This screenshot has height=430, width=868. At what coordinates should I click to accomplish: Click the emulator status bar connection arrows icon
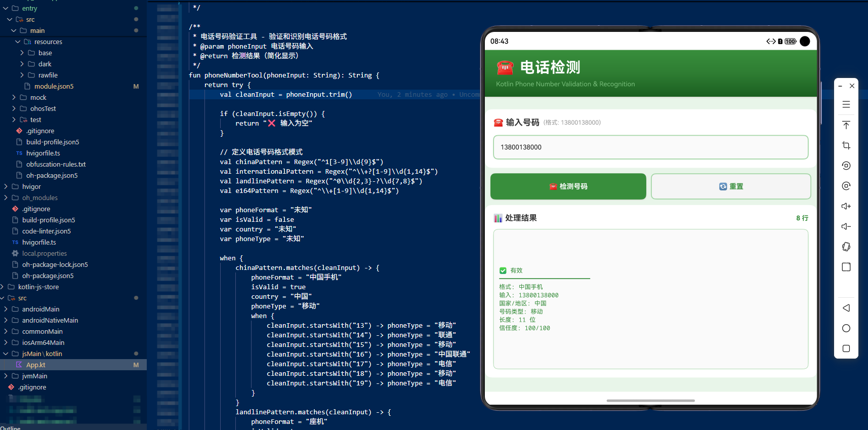point(771,42)
